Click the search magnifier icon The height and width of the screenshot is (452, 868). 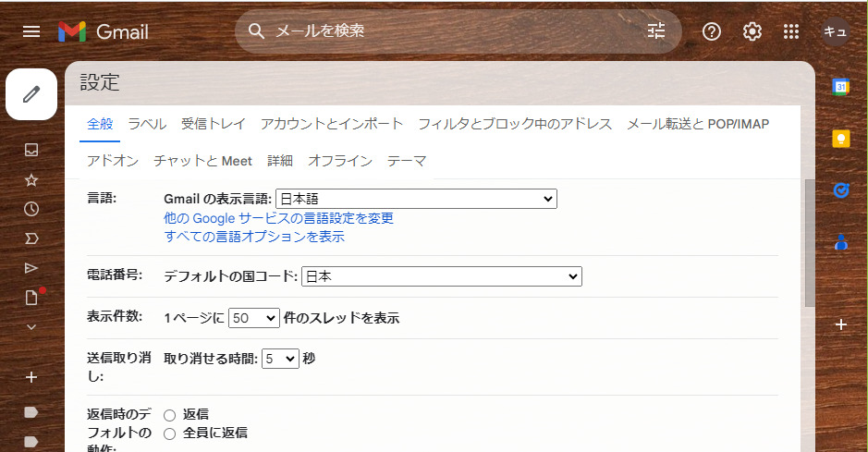coord(256,31)
